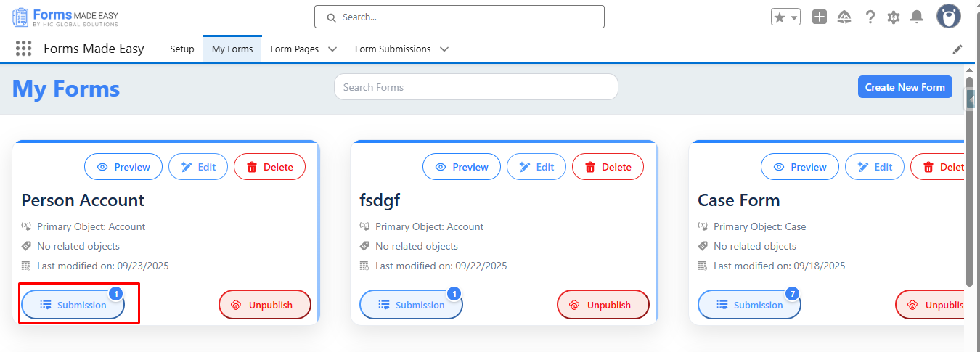Open the Salesforce help question mark
The image size is (980, 352).
870,17
